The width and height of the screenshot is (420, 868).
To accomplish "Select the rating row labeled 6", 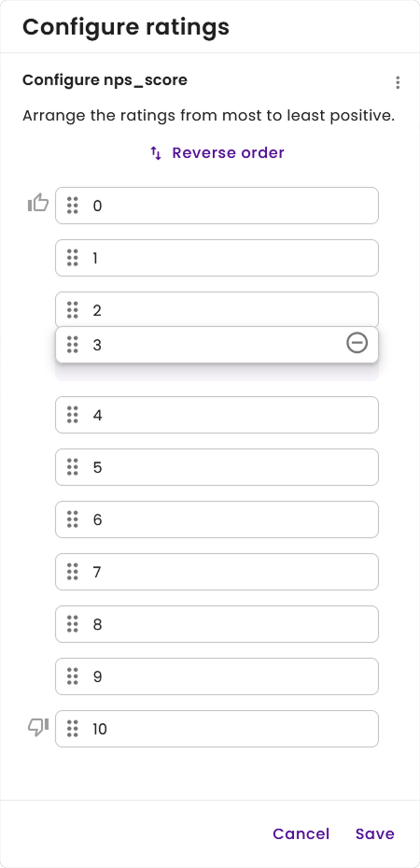I will point(217,519).
